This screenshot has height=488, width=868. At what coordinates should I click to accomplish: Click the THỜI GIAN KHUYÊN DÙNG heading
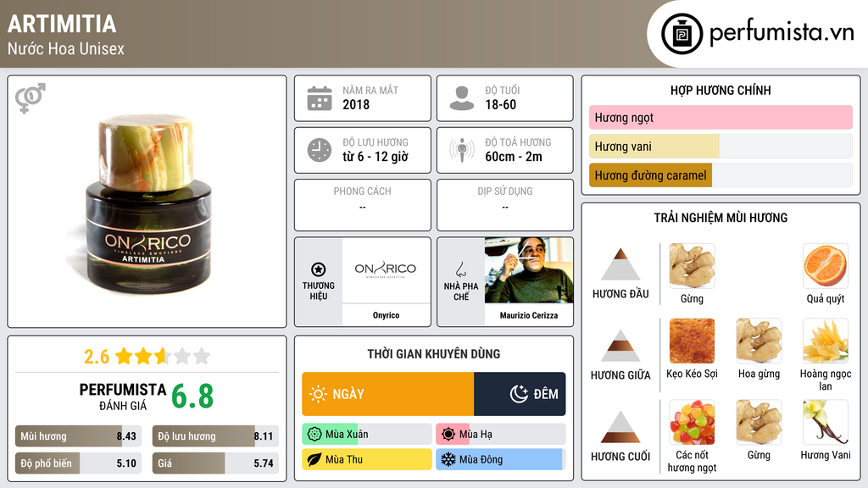tap(434, 353)
